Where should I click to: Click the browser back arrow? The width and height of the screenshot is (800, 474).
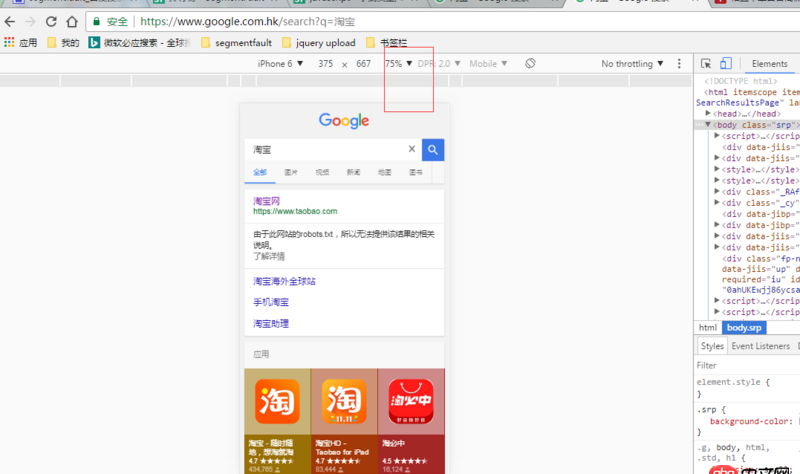[11, 21]
